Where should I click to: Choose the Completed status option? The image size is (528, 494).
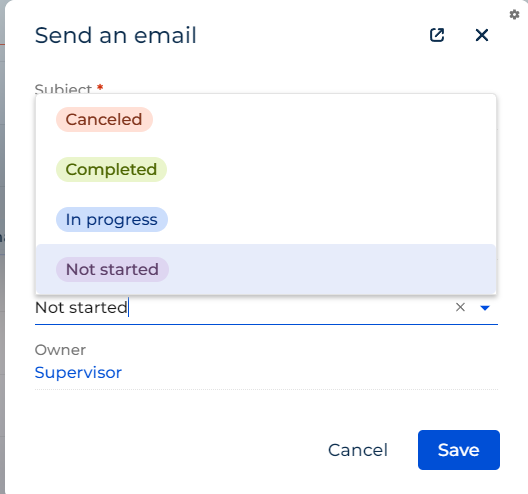111,169
